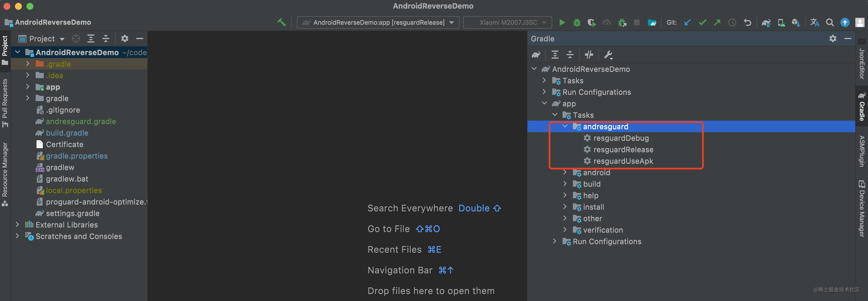Screen dimensions: 868x301
Task: Collapse all in Project panel toolbar
Action: tap(106, 39)
